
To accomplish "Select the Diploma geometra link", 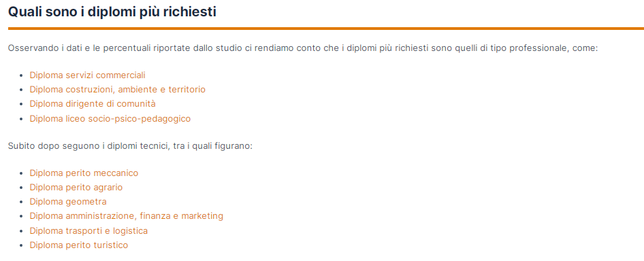I will coord(68,202).
